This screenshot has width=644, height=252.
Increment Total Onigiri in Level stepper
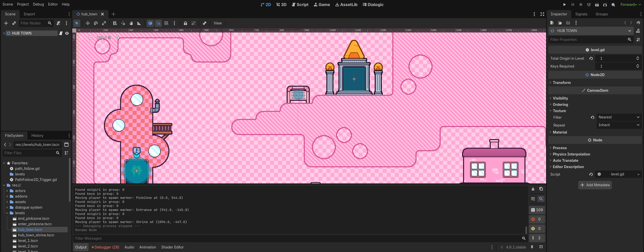(x=638, y=57)
